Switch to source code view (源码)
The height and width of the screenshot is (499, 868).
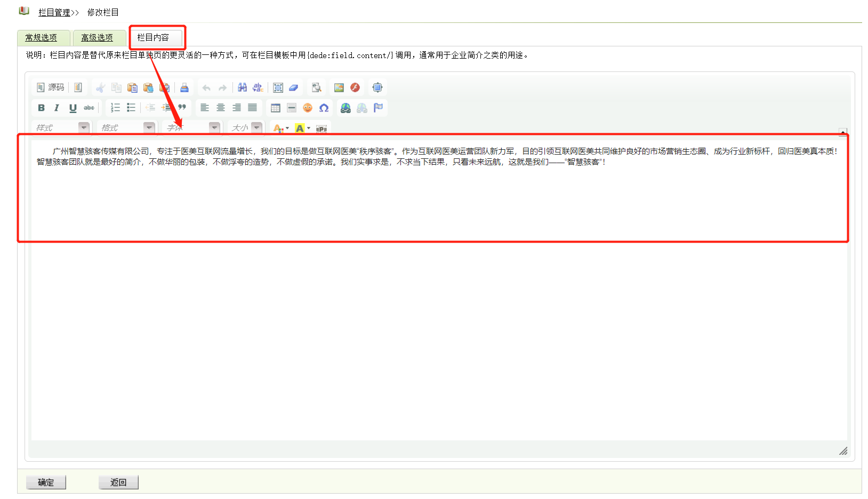[x=50, y=87]
